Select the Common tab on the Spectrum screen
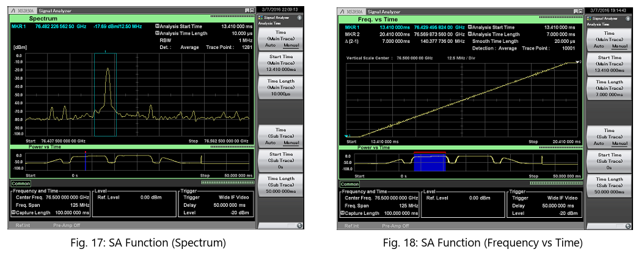 coord(22,184)
